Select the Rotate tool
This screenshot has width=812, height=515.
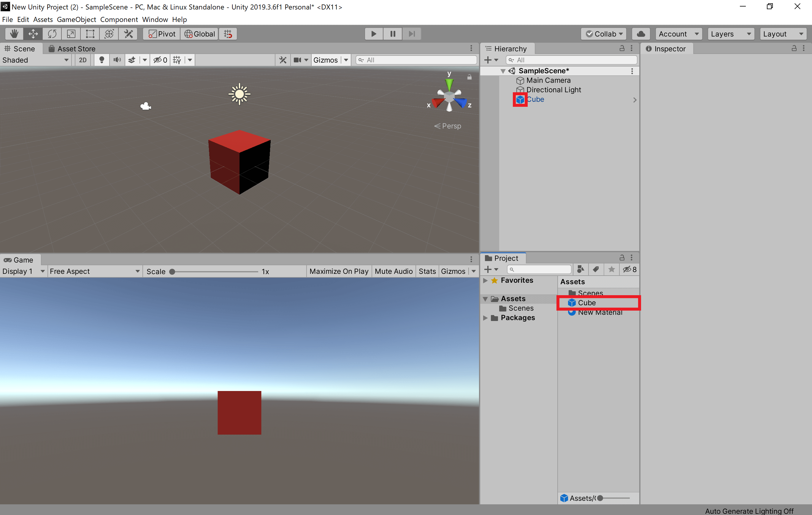point(52,34)
